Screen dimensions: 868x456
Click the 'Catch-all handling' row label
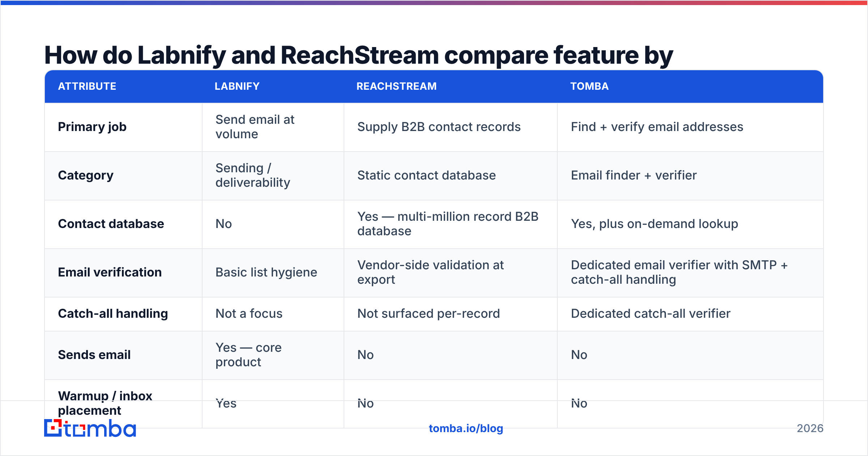113,313
